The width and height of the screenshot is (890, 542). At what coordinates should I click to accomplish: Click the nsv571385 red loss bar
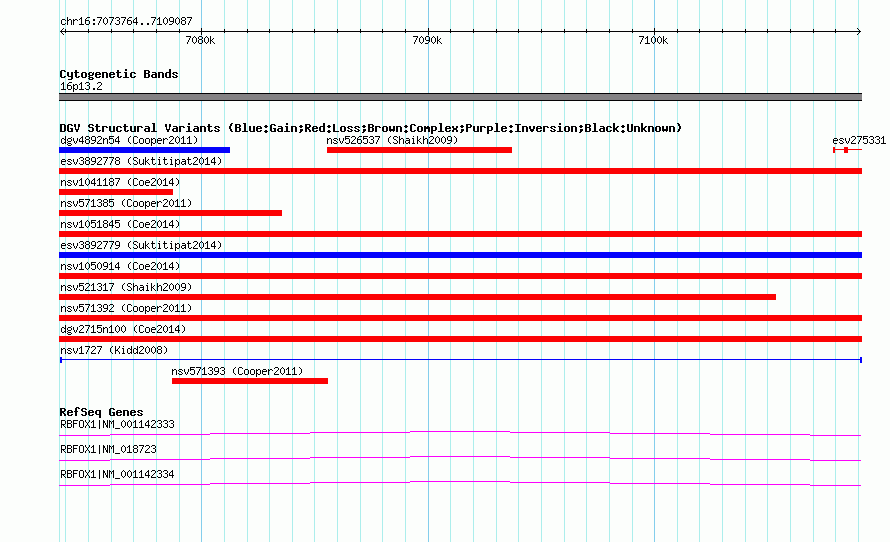tap(171, 213)
